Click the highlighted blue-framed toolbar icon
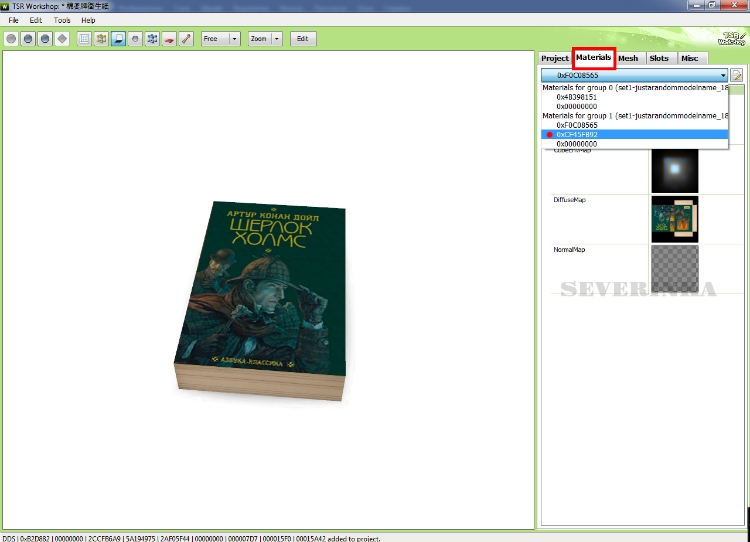This screenshot has width=750, height=542. [118, 39]
